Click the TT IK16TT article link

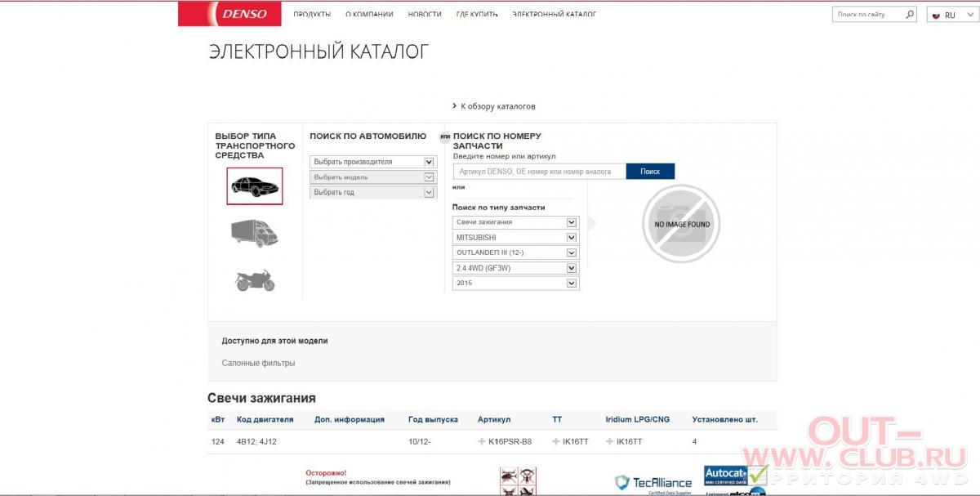pos(576,441)
